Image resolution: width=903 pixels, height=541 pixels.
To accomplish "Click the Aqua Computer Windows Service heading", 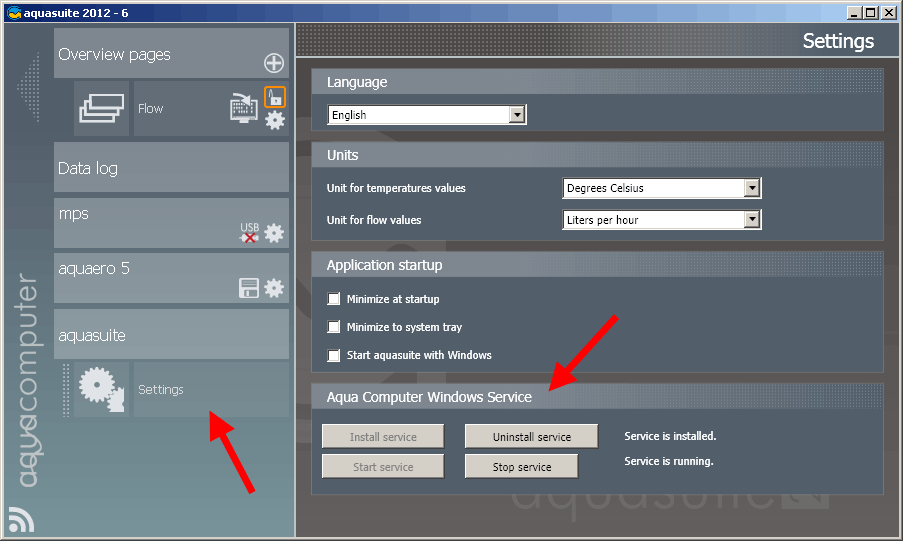I will (x=429, y=397).
